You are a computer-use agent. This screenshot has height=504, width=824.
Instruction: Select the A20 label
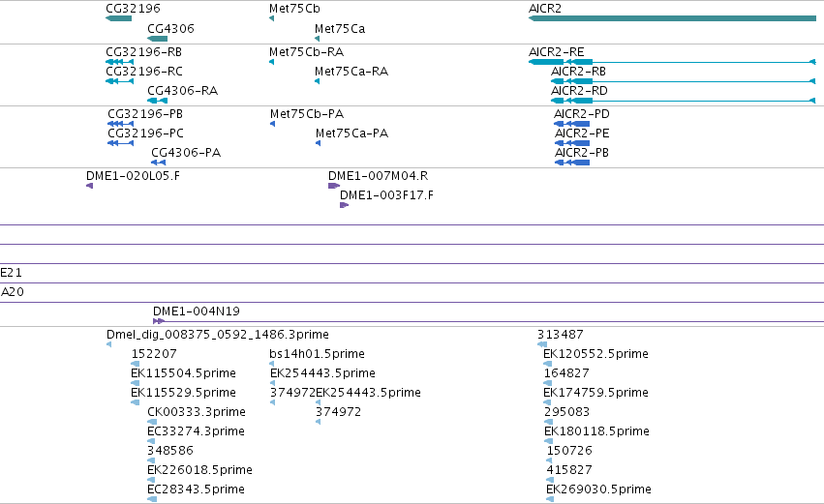pyautogui.click(x=12, y=292)
